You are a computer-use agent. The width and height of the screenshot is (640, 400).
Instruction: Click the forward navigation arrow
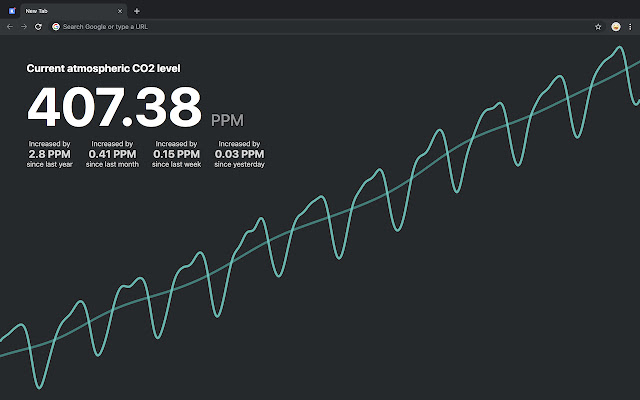(23, 26)
